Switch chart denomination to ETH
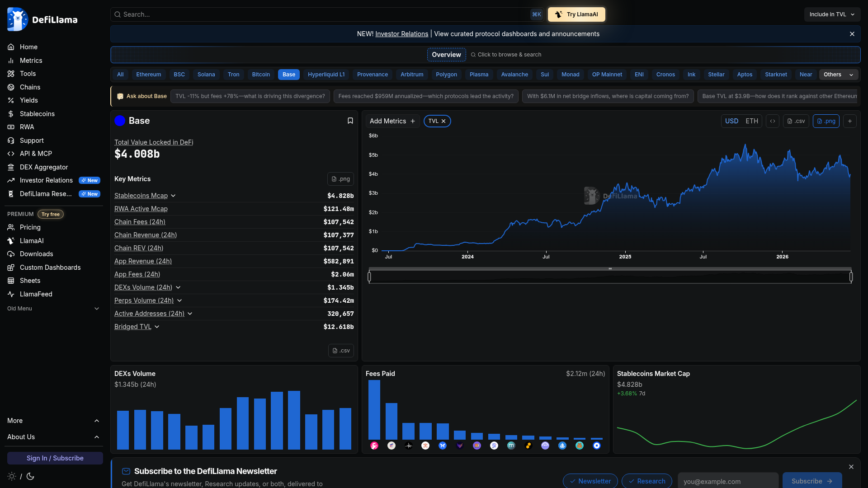 752,121
